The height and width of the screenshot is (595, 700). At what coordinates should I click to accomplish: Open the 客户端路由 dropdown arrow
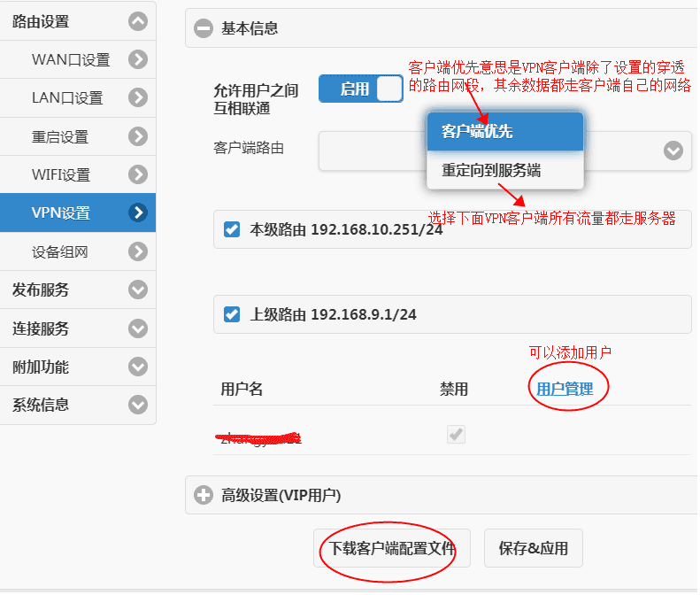673,151
